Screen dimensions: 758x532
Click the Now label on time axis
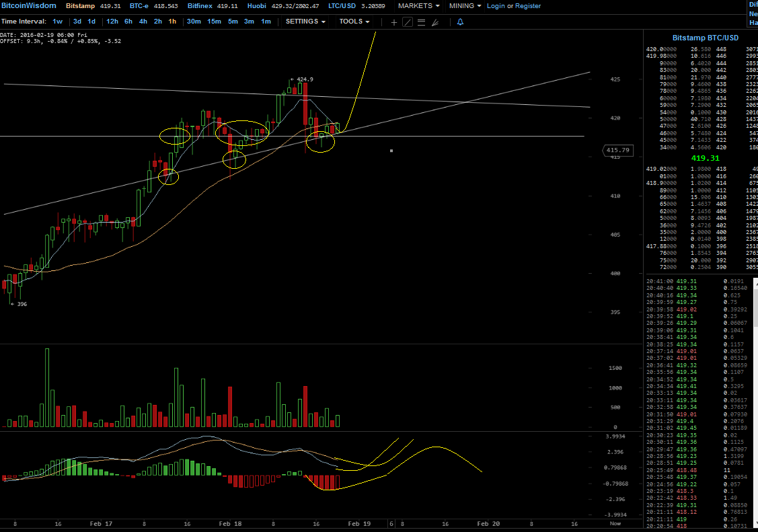(615, 523)
